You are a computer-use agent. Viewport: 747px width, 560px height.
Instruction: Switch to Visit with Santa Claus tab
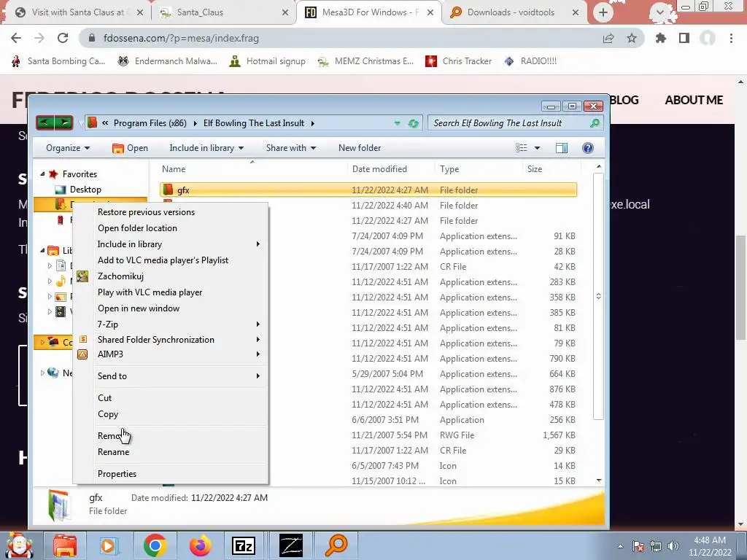pos(79,12)
